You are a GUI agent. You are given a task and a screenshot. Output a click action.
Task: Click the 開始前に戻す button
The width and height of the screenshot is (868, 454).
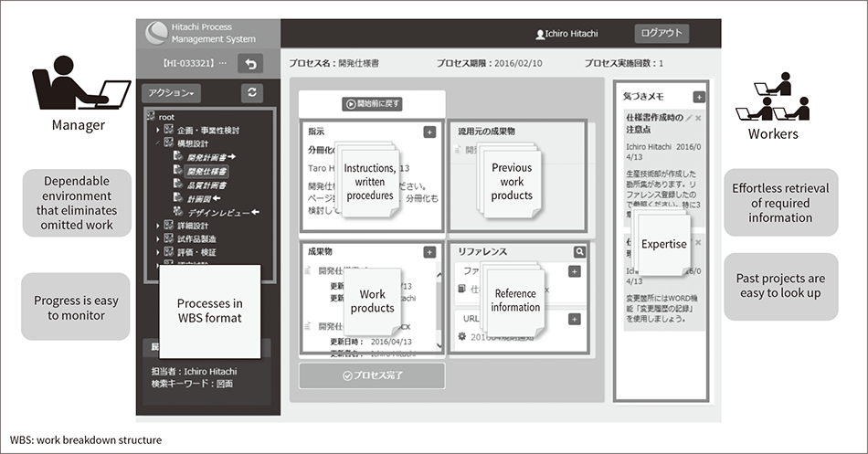tap(372, 104)
